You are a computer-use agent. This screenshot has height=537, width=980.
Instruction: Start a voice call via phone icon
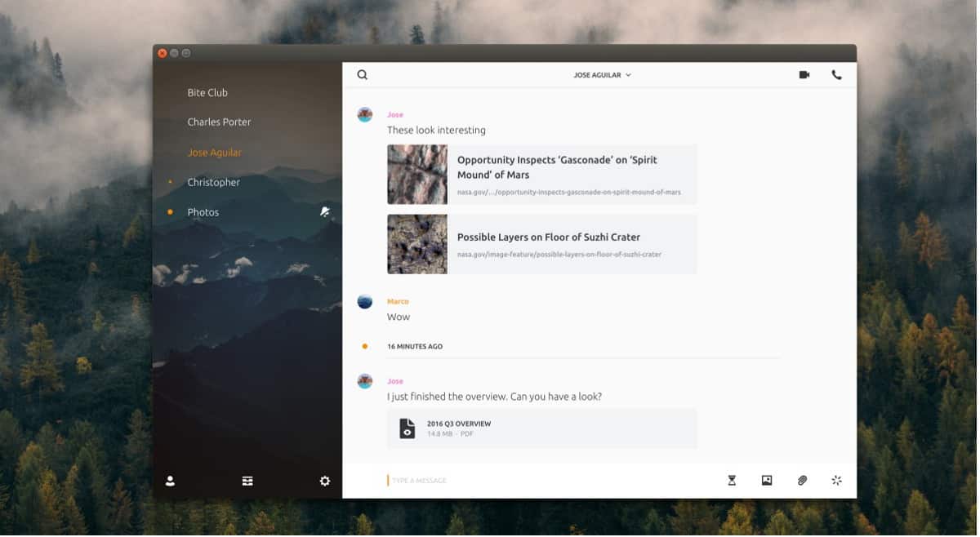(x=836, y=75)
